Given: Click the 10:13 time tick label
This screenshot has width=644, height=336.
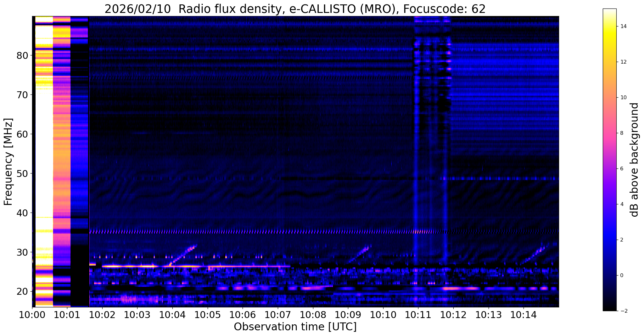Looking at the screenshot, I should coord(488,315).
